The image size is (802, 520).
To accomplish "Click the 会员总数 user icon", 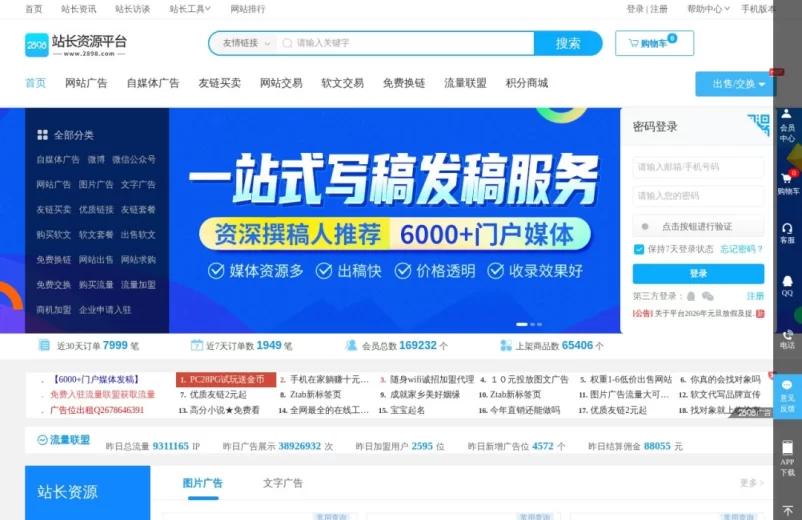I will point(351,346).
